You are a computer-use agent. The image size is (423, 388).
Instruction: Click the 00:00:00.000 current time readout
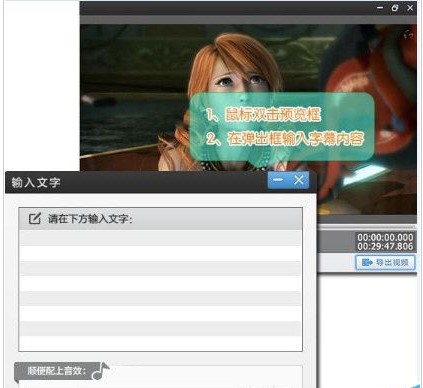385,237
